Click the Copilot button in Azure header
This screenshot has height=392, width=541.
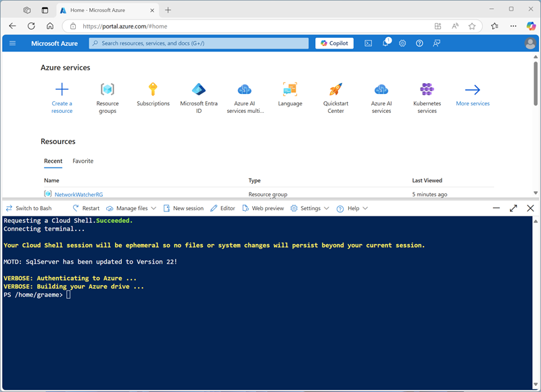(334, 43)
